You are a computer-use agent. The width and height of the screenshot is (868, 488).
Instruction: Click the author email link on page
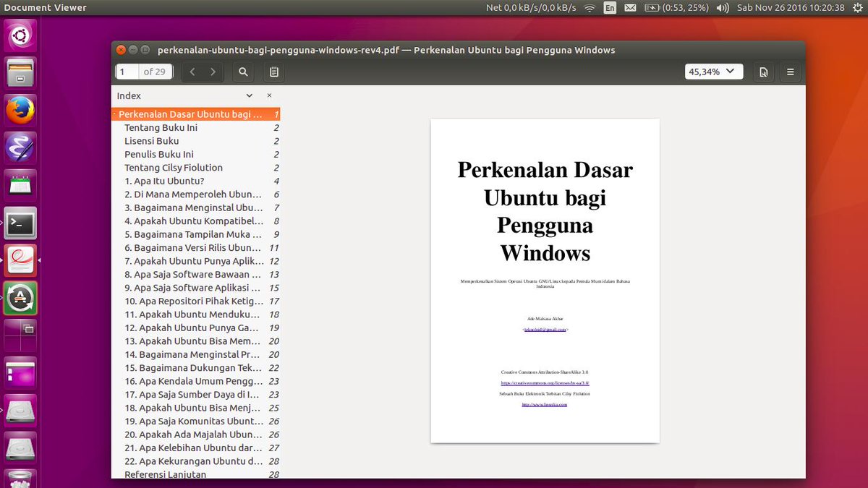coord(545,329)
